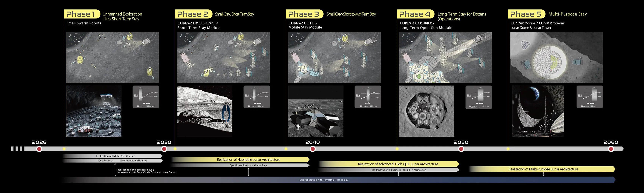Open the LUNAR BASE-CAMP overhead illustration
This screenshot has height=193, width=644.
point(224,57)
